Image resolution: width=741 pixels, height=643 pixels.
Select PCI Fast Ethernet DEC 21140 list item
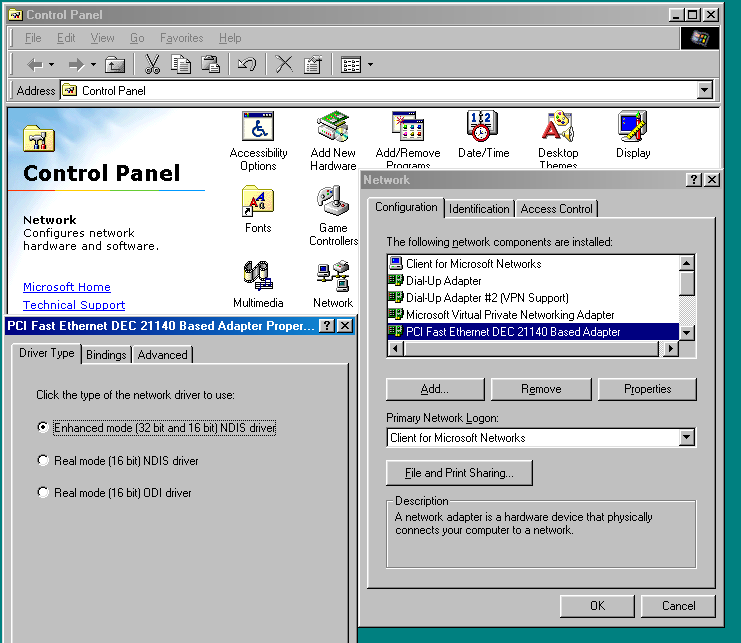(x=533, y=332)
